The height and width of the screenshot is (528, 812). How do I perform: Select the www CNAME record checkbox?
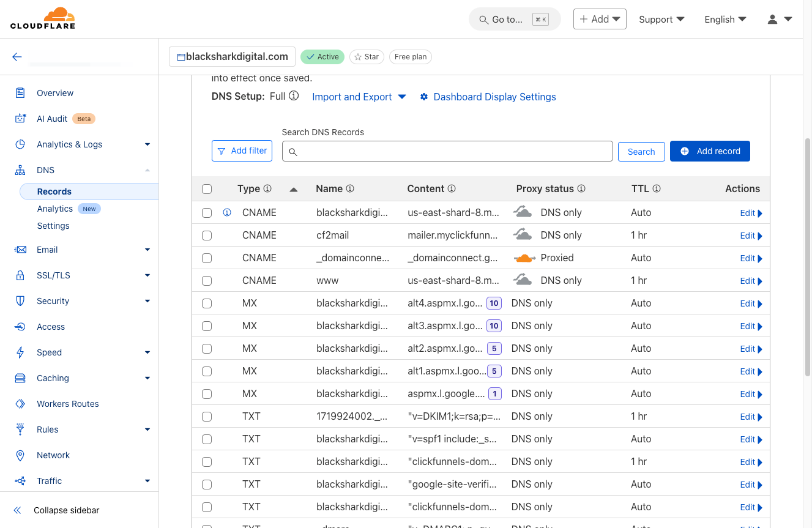click(x=207, y=281)
